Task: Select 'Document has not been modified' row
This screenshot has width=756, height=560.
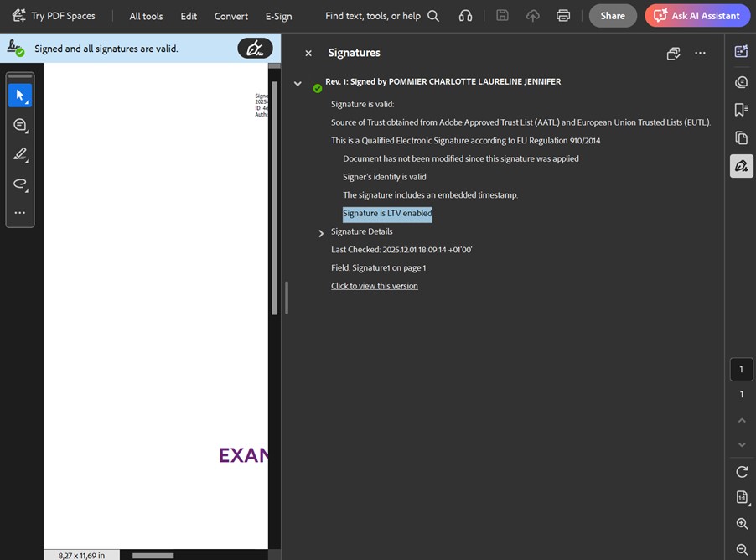Action: point(460,158)
